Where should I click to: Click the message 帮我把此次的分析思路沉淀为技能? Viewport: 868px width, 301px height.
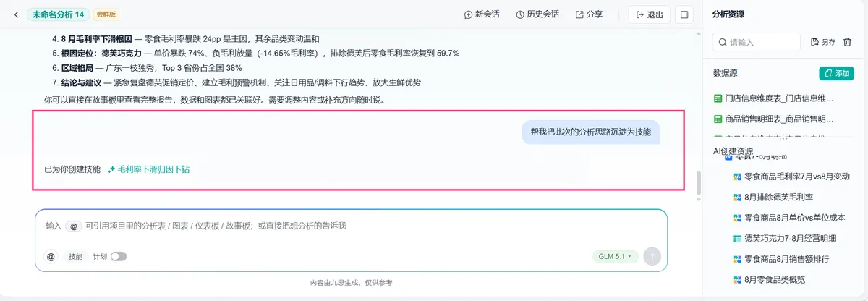click(590, 132)
